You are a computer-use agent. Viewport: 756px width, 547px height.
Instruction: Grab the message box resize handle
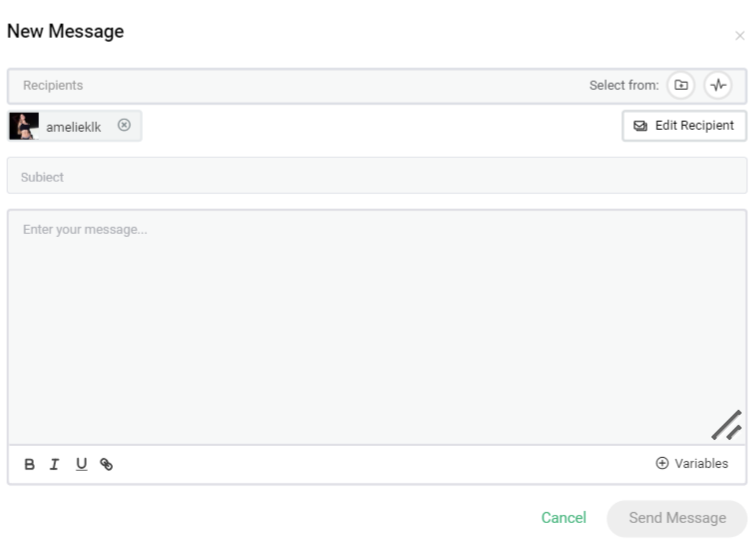(x=727, y=425)
